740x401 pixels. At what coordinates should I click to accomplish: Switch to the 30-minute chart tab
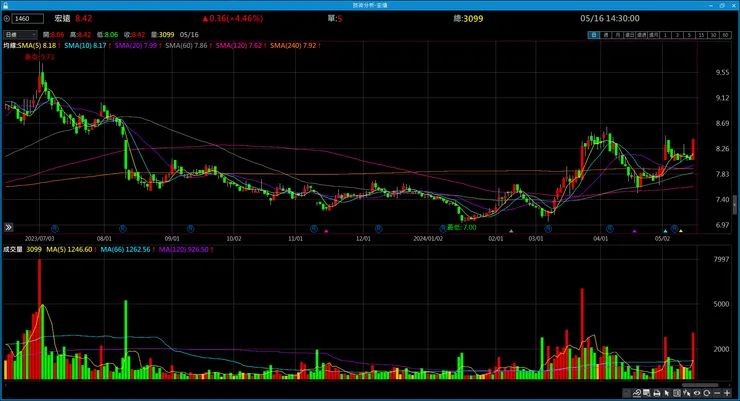click(713, 35)
